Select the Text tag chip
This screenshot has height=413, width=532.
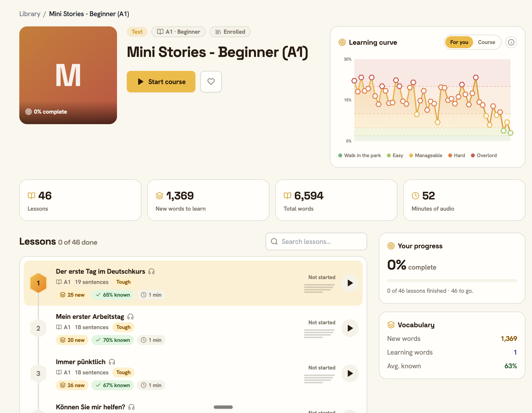137,32
